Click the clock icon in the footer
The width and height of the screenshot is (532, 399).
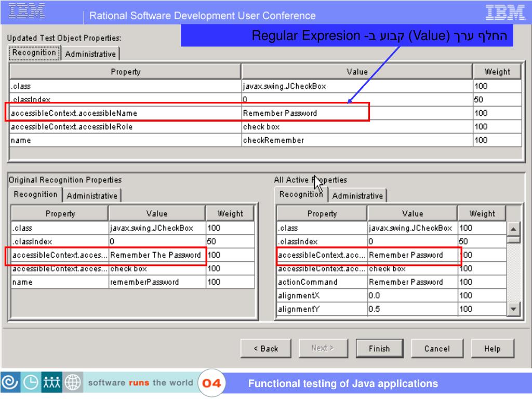tap(31, 382)
